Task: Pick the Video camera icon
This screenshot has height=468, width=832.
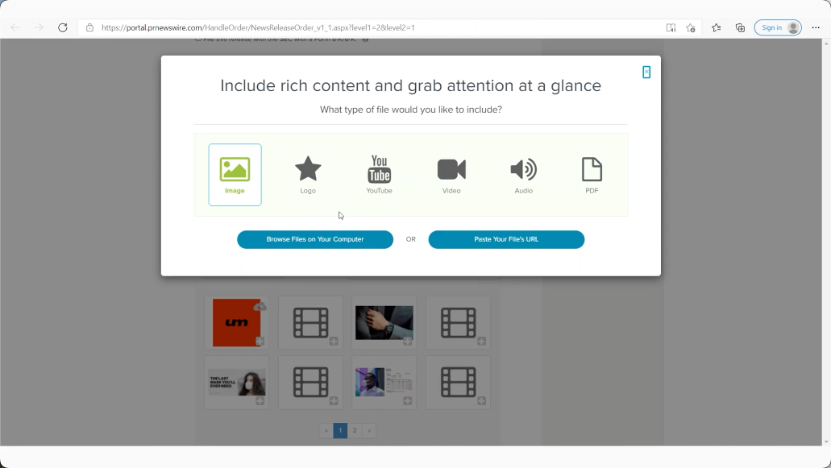Action: (x=451, y=174)
